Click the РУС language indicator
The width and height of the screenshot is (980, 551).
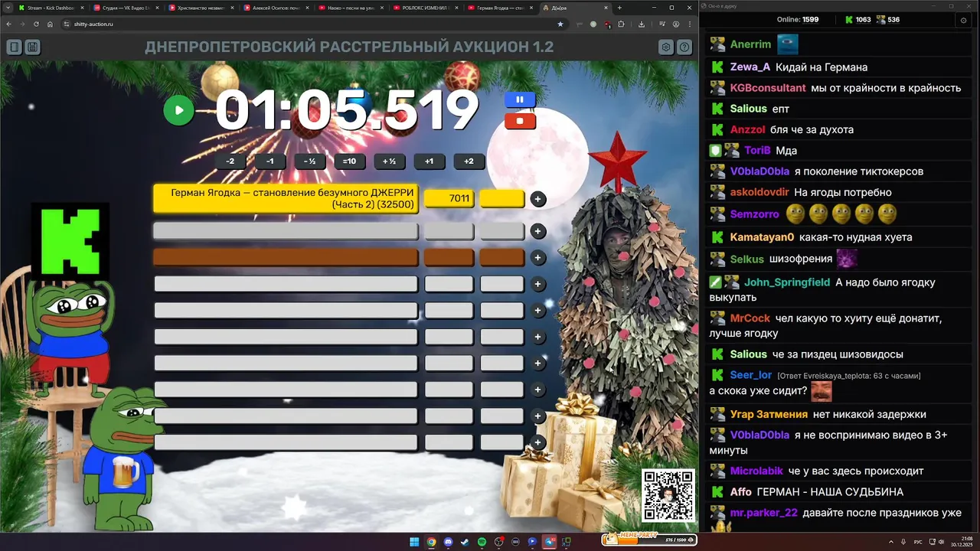click(918, 542)
